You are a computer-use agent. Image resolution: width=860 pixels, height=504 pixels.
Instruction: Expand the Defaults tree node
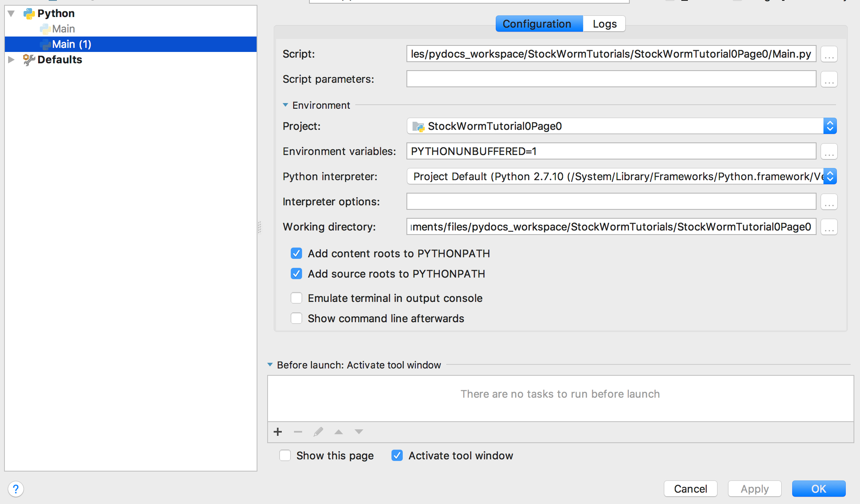point(11,60)
